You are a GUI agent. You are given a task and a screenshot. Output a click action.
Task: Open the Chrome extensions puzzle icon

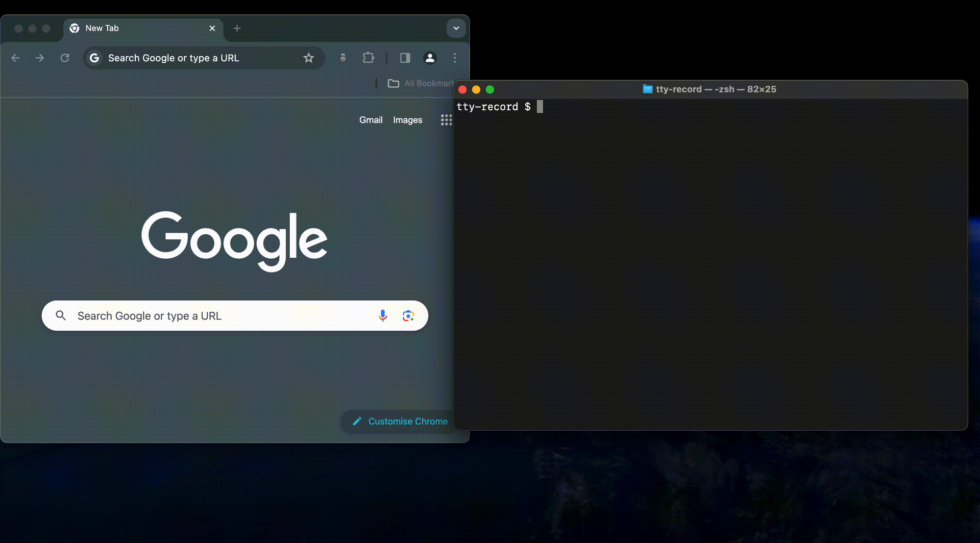(x=369, y=58)
